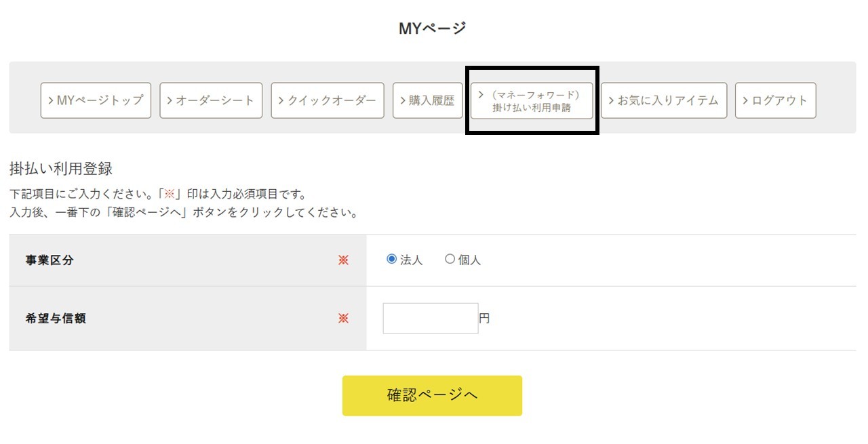Open the クイックオーダー page
The height and width of the screenshot is (444, 868).
coord(328,100)
